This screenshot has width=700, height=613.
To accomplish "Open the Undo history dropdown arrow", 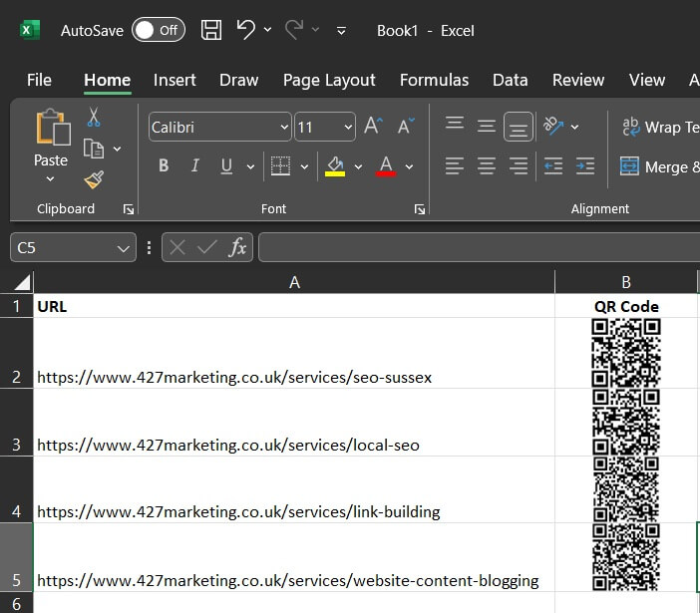I will (267, 30).
